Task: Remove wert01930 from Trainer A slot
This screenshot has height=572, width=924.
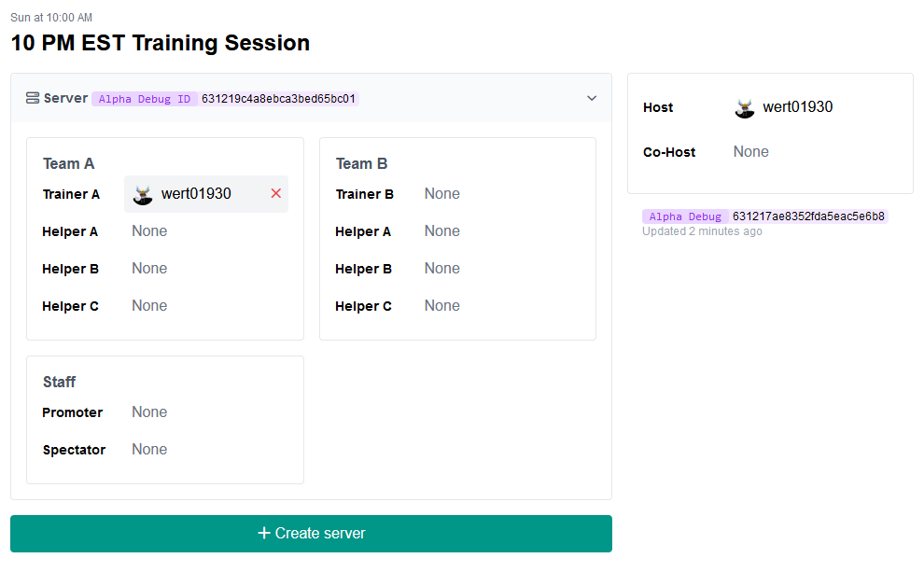Action: click(275, 193)
